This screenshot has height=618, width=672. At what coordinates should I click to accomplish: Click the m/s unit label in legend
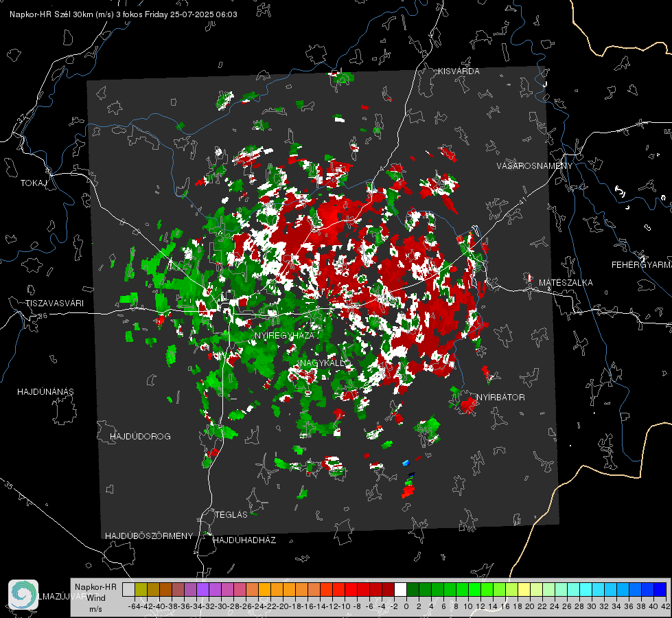95,609
